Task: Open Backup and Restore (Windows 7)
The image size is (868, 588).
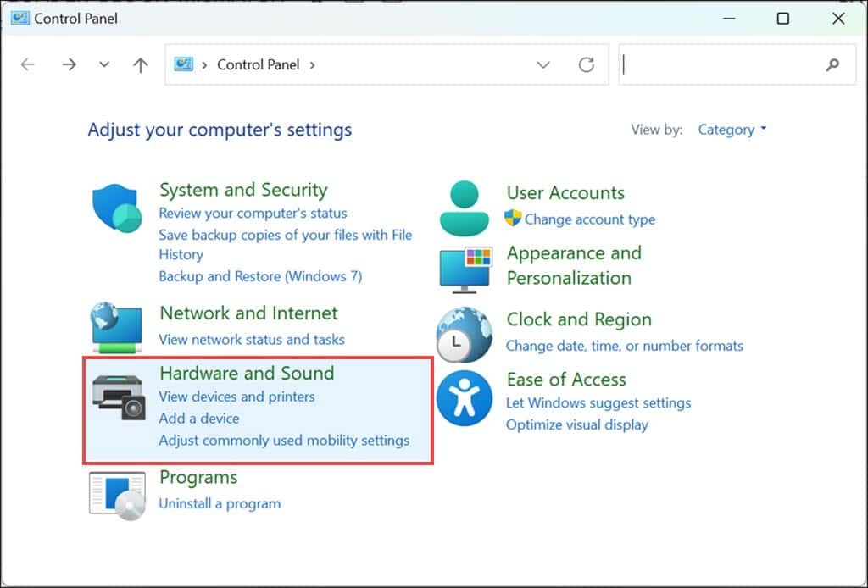Action: point(260,276)
